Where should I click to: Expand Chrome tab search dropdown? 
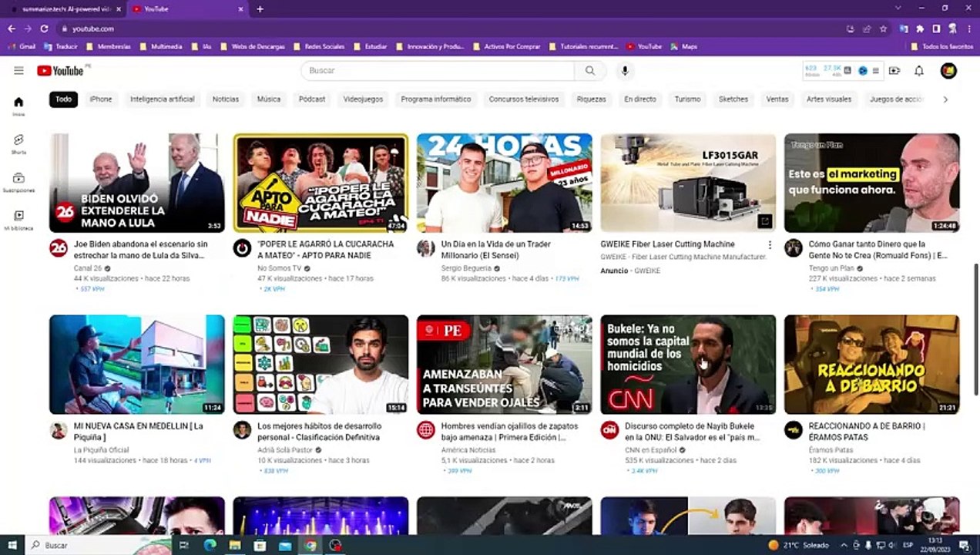point(898,8)
